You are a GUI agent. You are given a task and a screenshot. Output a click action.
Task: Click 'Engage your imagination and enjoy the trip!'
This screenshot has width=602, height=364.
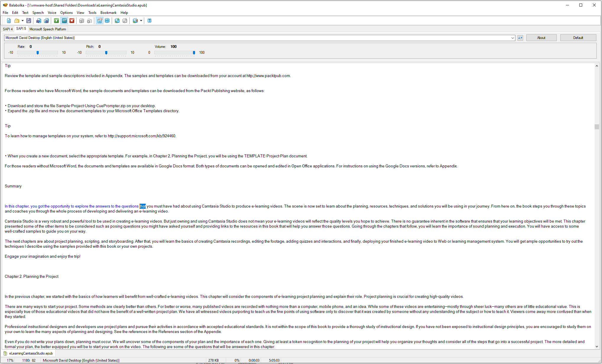pos(43,257)
